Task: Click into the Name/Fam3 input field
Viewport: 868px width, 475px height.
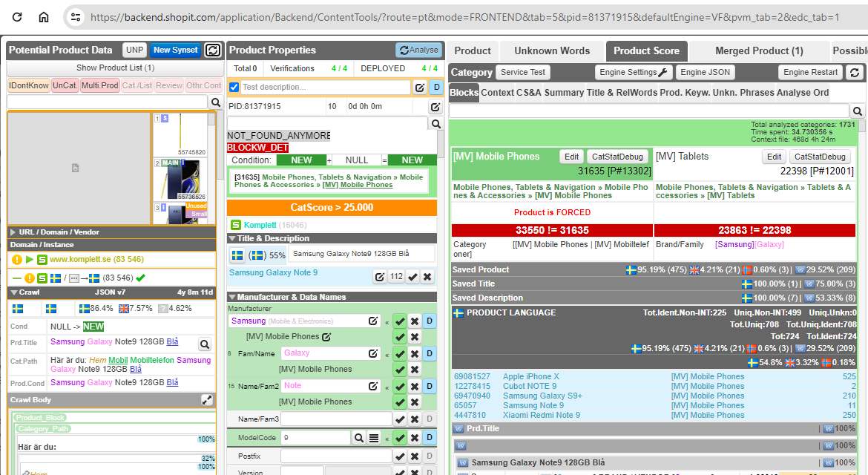Action: tap(336, 419)
